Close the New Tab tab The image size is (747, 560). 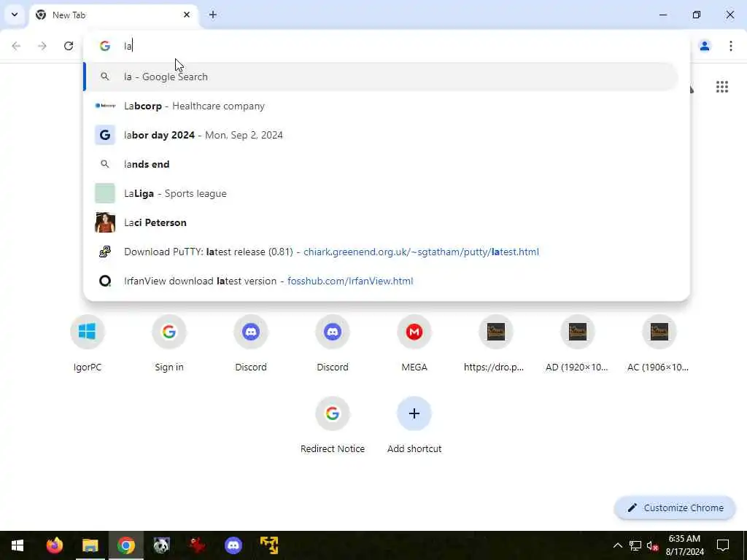(187, 15)
